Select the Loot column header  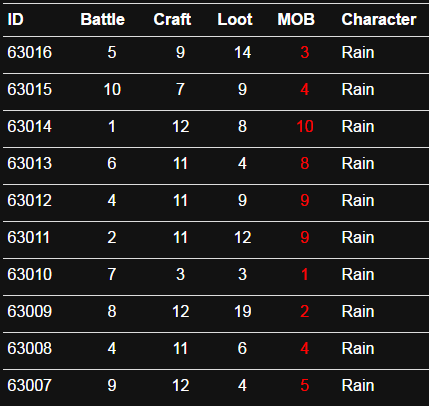pyautogui.click(x=235, y=19)
